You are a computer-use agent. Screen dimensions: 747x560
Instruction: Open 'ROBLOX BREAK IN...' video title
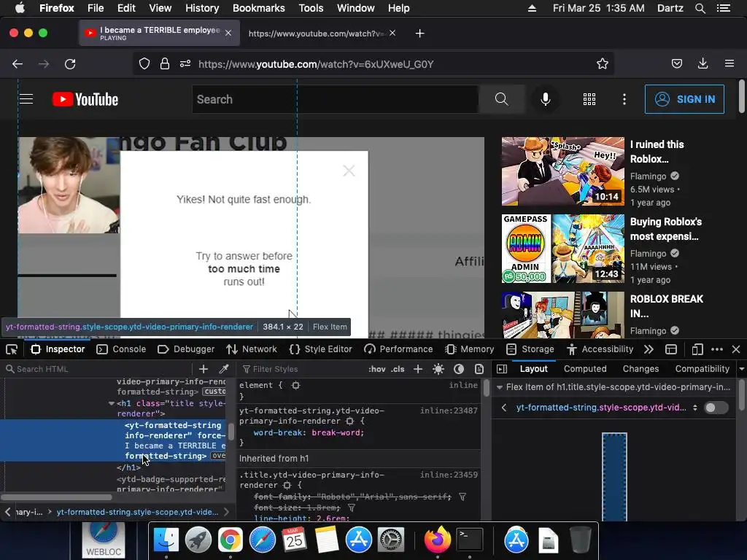[667, 306]
